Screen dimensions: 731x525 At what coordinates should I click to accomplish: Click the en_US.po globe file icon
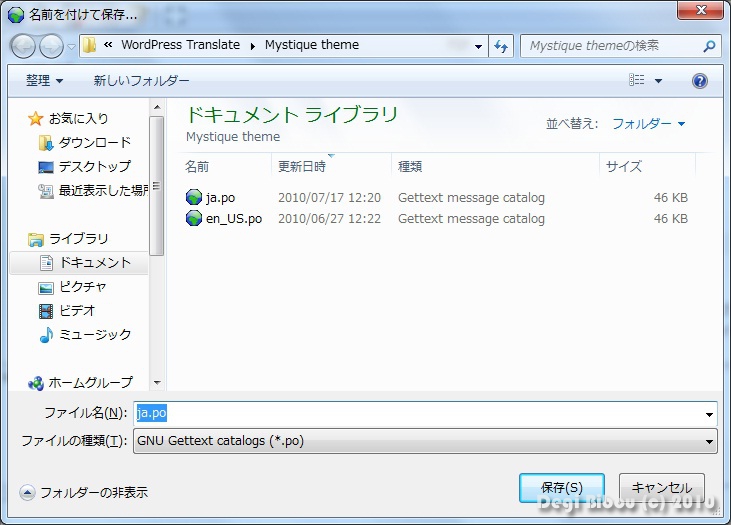193,218
